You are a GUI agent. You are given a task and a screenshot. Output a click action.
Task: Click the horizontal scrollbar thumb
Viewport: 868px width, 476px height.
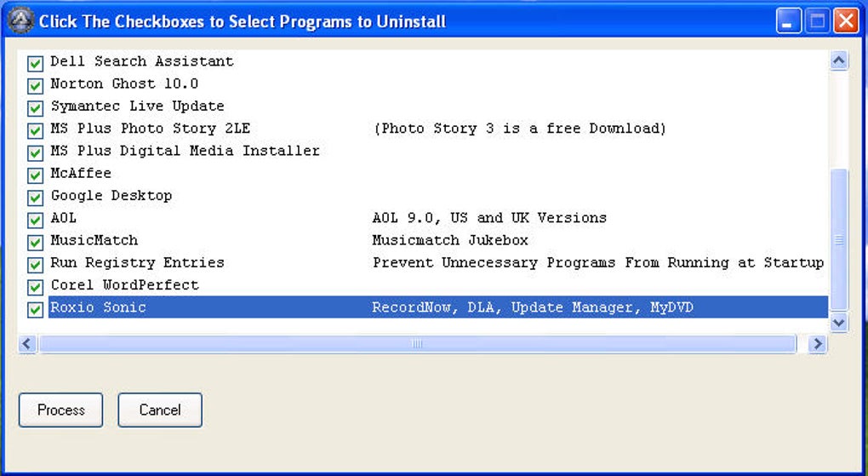[417, 344]
